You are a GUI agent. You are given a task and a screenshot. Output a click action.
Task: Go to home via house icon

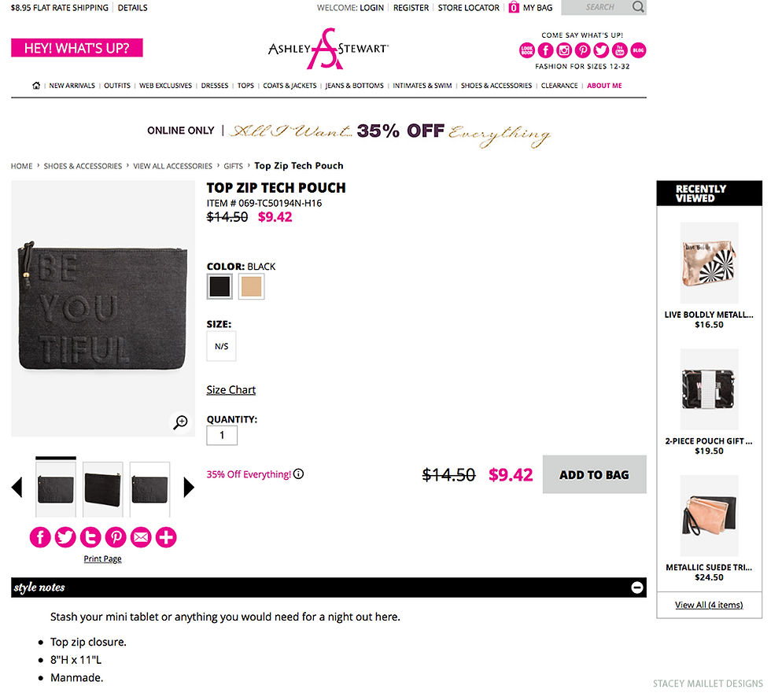pyautogui.click(x=36, y=86)
